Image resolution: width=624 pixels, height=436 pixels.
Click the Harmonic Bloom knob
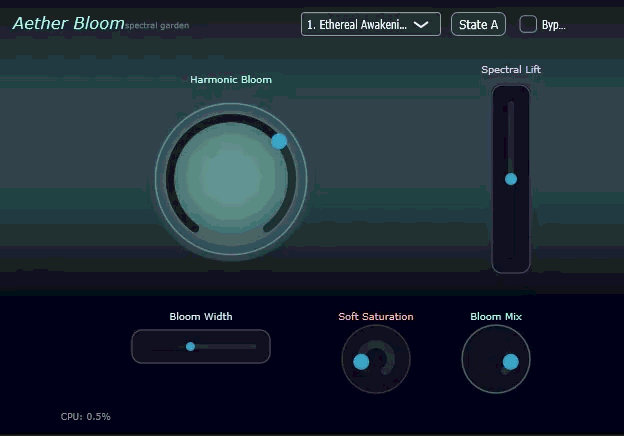tap(231, 179)
